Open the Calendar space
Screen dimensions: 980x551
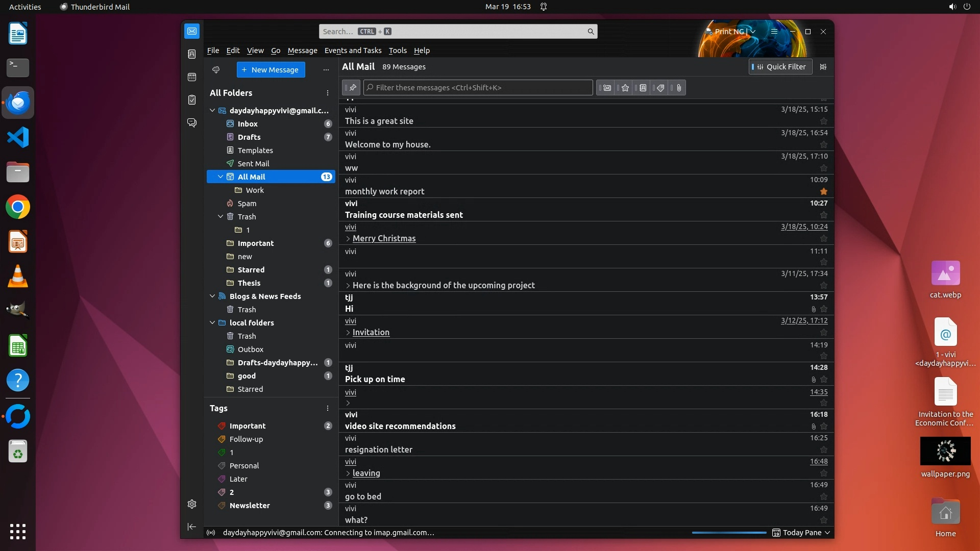[192, 77]
